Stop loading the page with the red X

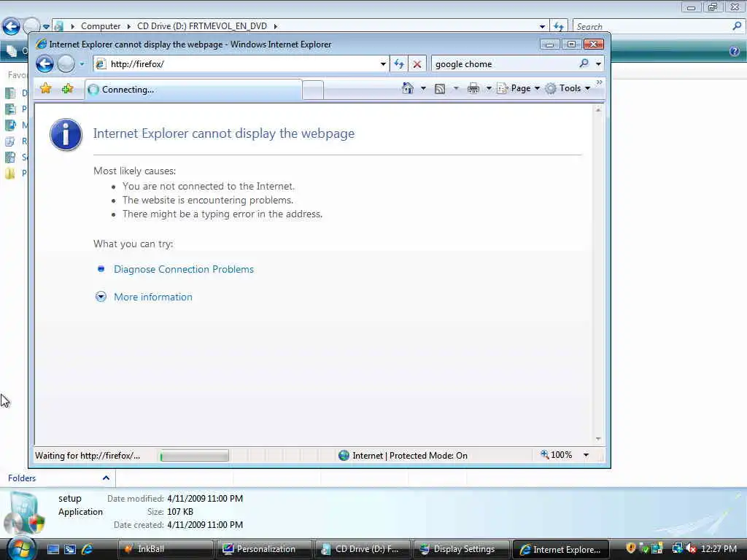pos(417,64)
